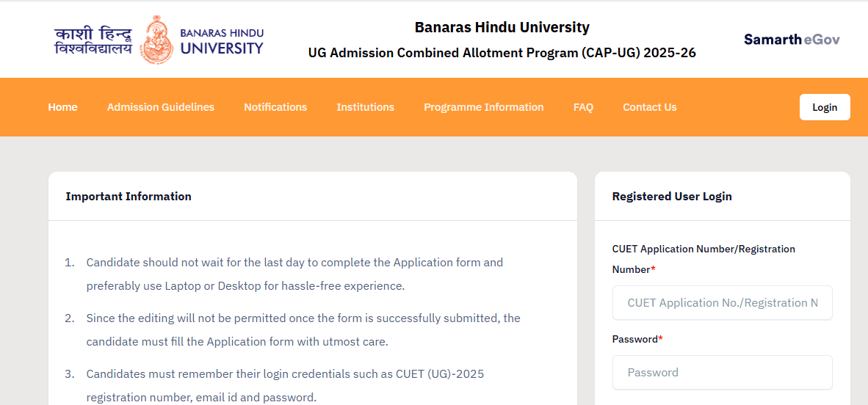Image resolution: width=868 pixels, height=405 pixels.
Task: Click the Important Information heading
Action: click(129, 197)
